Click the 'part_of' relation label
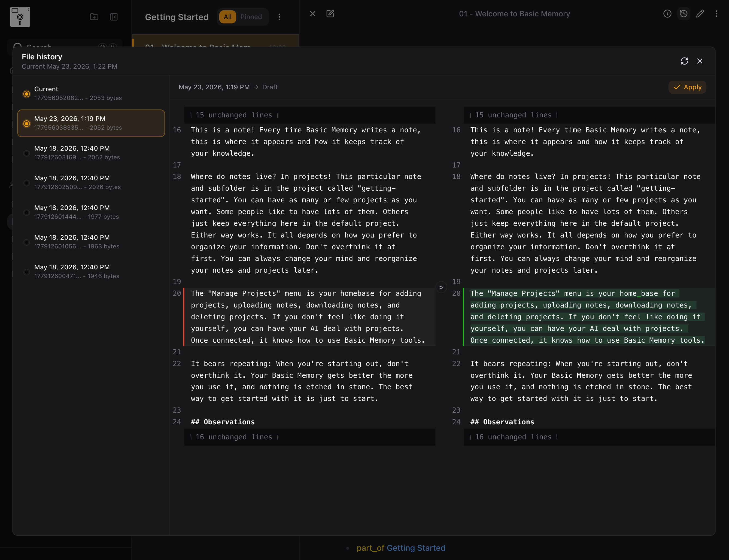 pyautogui.click(x=370, y=548)
